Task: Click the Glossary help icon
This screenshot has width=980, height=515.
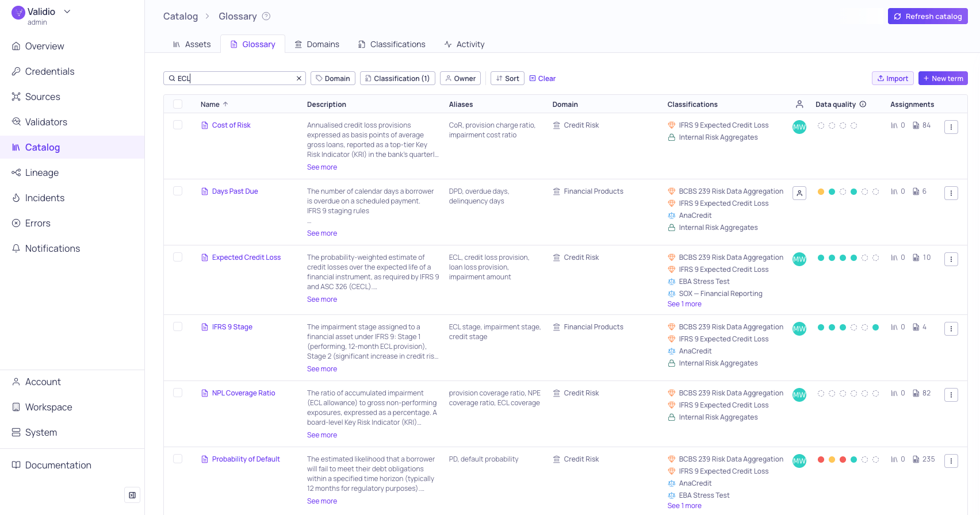Action: [266, 16]
